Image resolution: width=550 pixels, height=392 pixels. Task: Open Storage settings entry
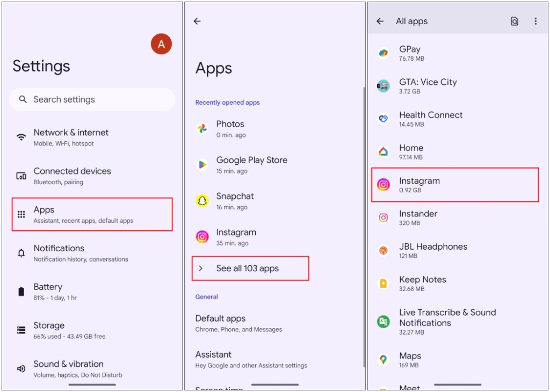tap(92, 330)
